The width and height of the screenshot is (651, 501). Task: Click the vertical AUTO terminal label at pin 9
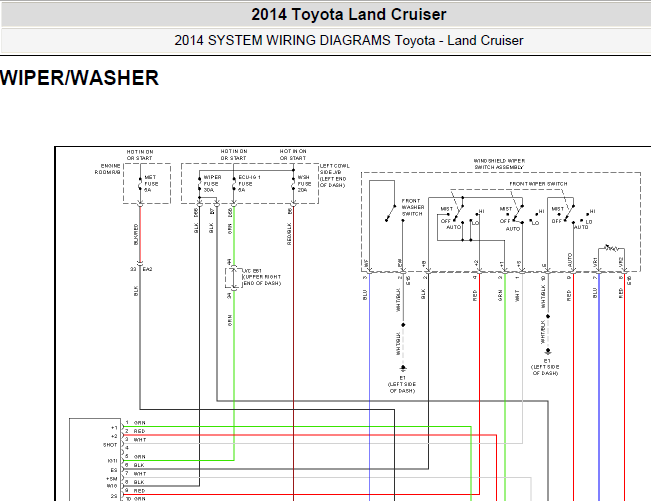click(570, 260)
